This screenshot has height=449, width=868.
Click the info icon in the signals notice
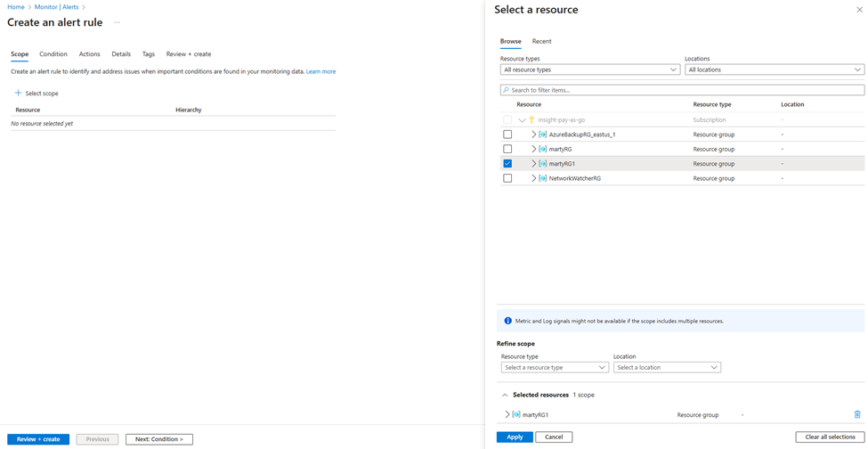507,321
